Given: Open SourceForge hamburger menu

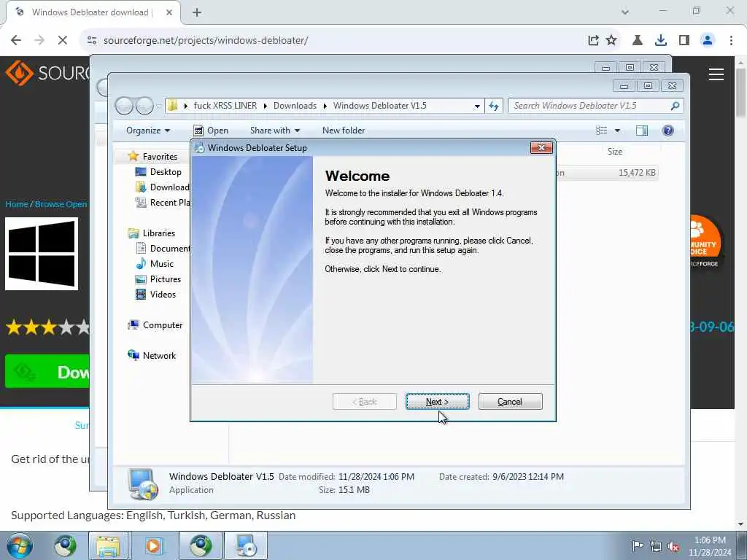Looking at the screenshot, I should click(x=716, y=74).
